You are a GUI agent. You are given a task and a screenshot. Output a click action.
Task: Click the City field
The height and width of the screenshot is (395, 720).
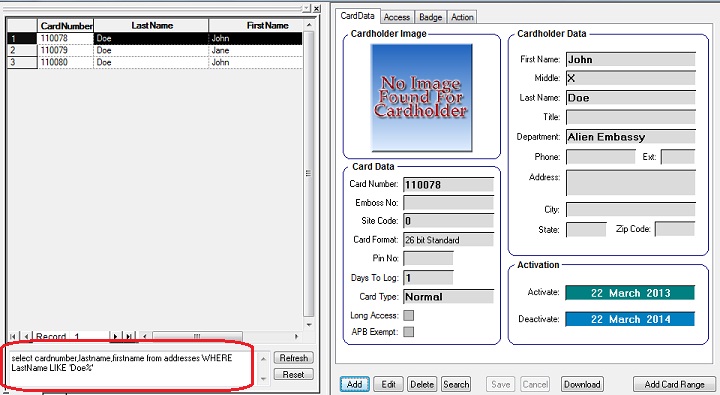point(631,210)
